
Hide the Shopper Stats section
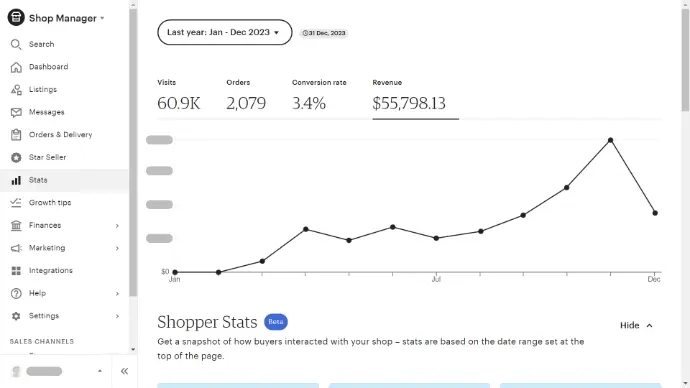(636, 326)
